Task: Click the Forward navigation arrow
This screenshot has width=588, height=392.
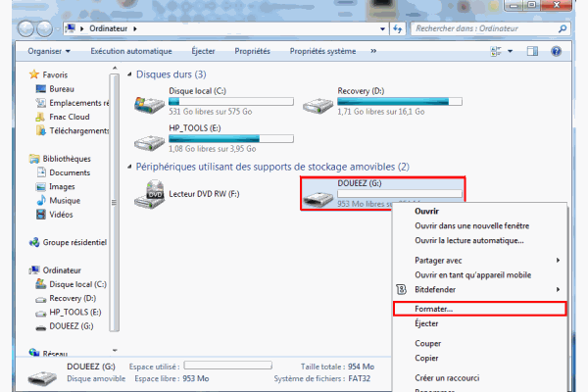Action: coord(45,28)
